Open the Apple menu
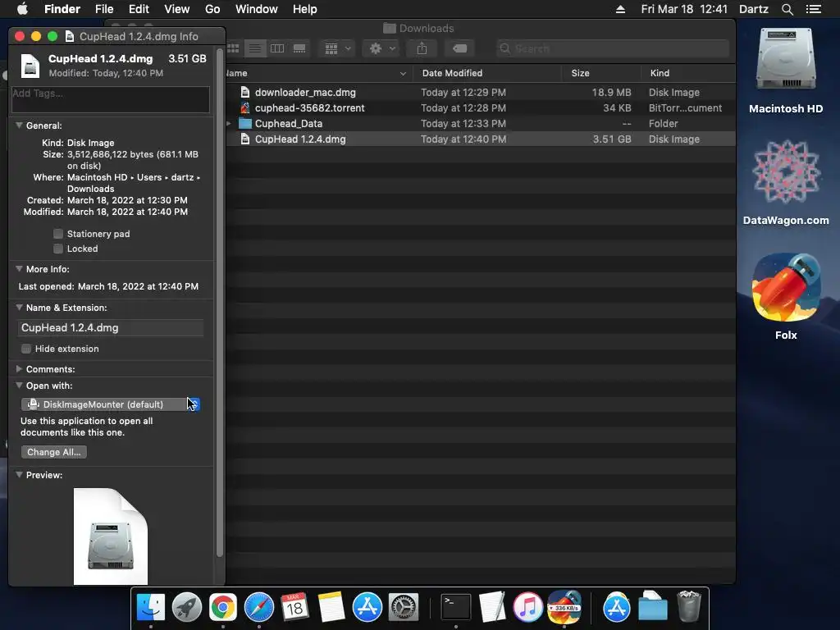This screenshot has width=840, height=630. coord(22,9)
